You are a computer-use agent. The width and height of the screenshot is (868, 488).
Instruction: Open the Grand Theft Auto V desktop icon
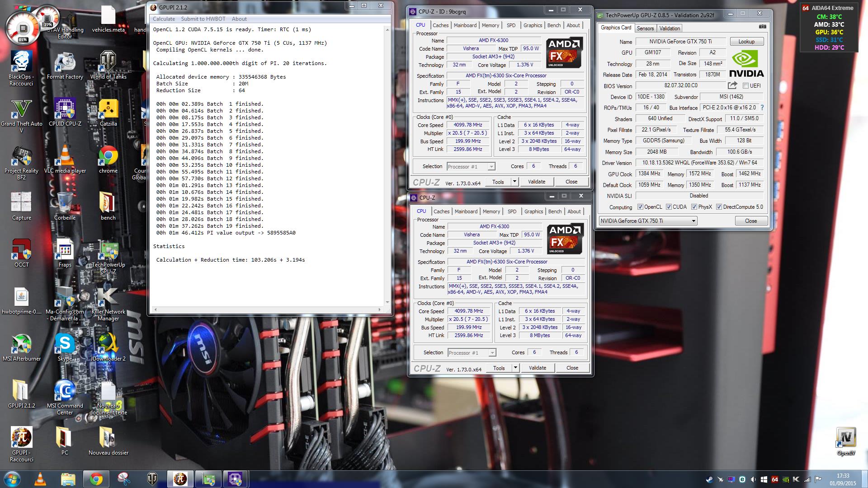[x=21, y=116]
